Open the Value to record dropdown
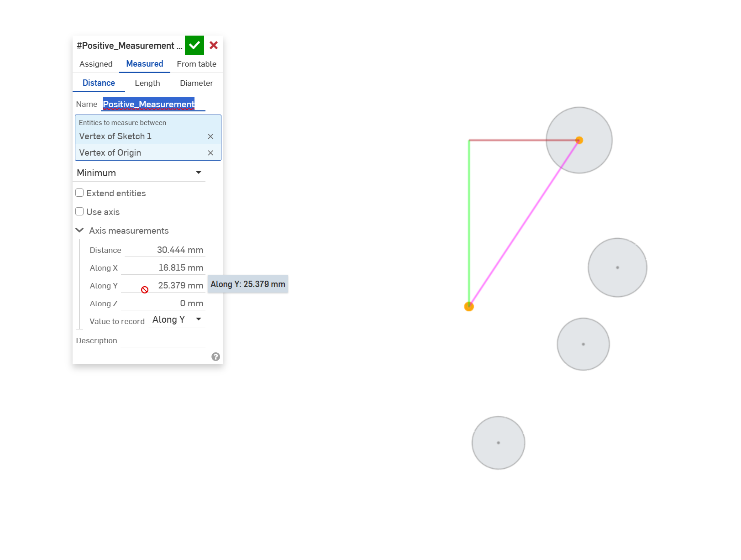 pyautogui.click(x=177, y=319)
